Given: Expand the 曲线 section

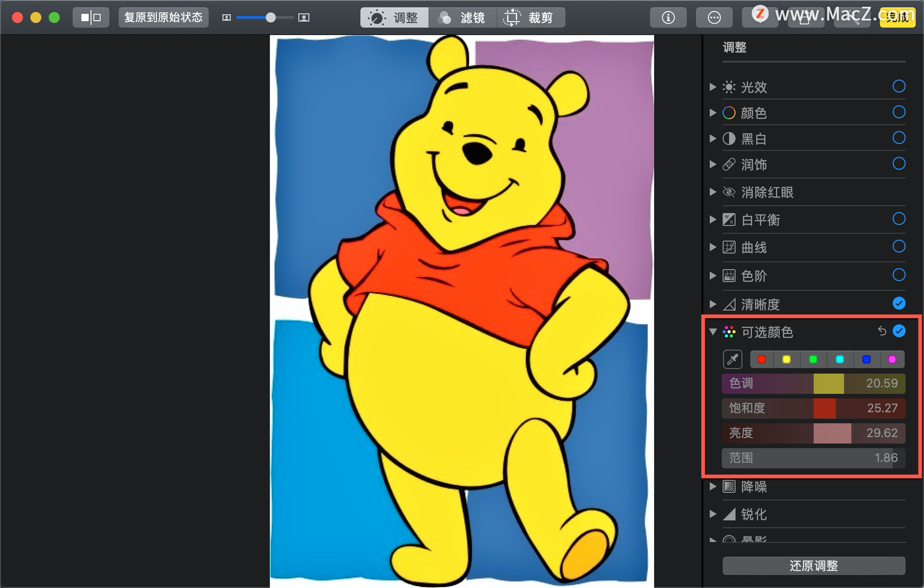Looking at the screenshot, I should click(x=713, y=248).
